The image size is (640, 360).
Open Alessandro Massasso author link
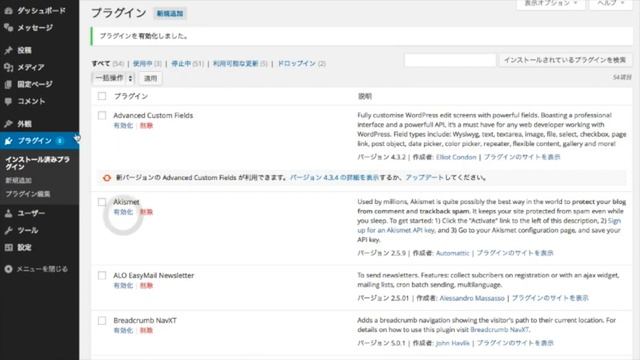(472, 298)
